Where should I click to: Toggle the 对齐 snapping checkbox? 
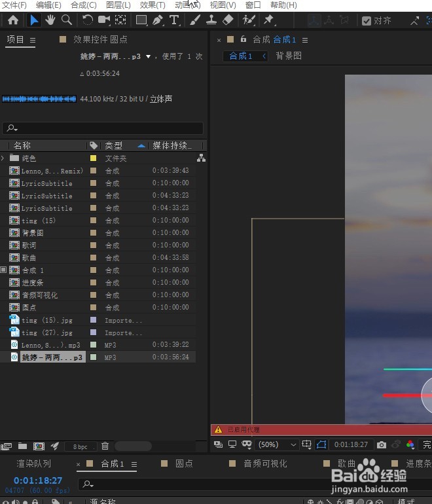366,20
